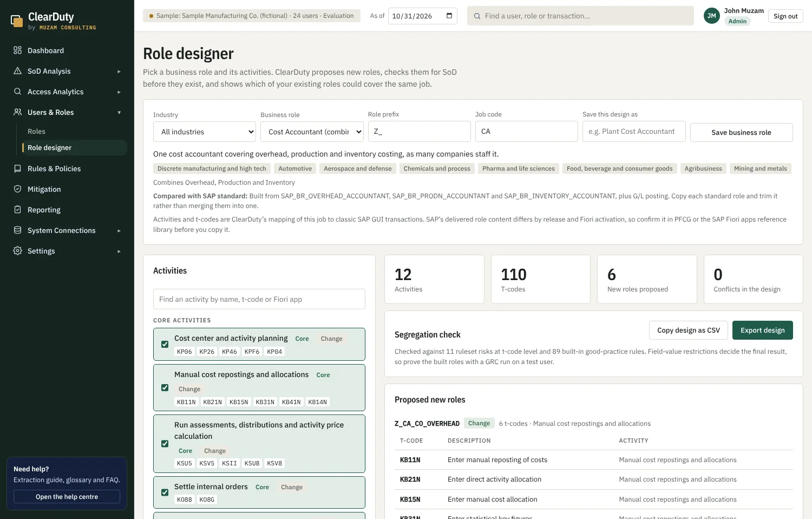This screenshot has width=812, height=519.
Task: Click Sign out
Action: 785,16
